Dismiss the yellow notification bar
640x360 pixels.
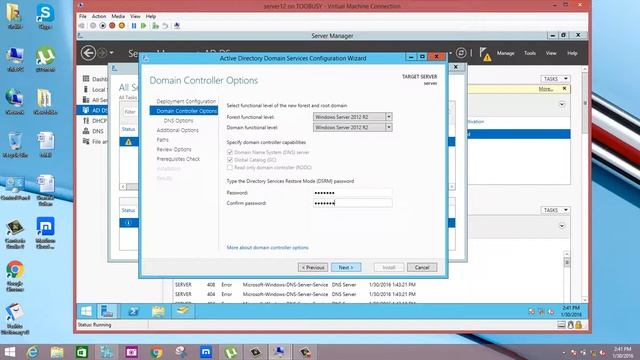click(564, 89)
